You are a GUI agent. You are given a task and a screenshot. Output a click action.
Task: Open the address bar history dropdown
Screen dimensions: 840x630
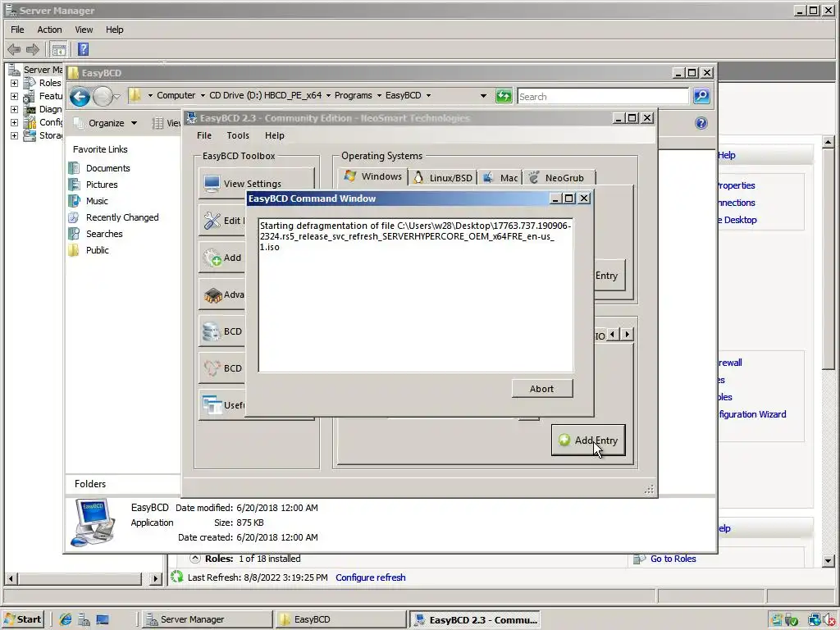[483, 96]
